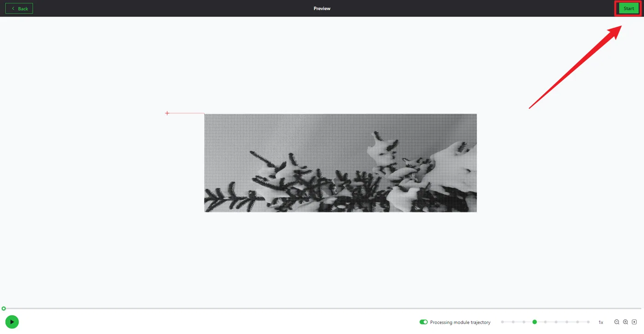Click the zoom in magnifier icon
The height and width of the screenshot is (334, 644).
pos(626,322)
